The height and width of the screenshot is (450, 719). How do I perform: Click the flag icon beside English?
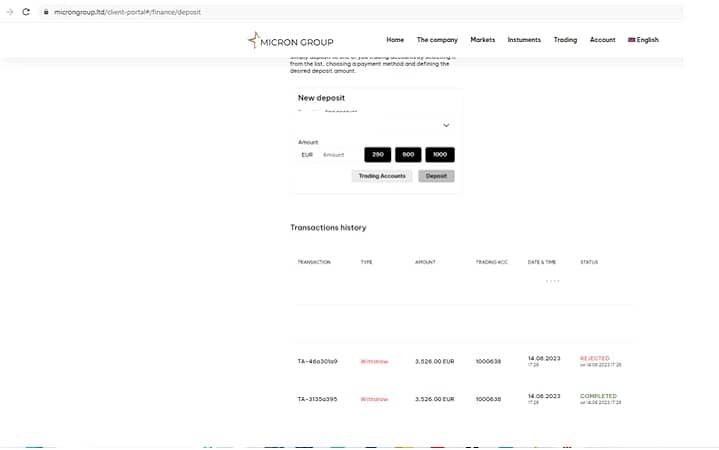(x=631, y=40)
